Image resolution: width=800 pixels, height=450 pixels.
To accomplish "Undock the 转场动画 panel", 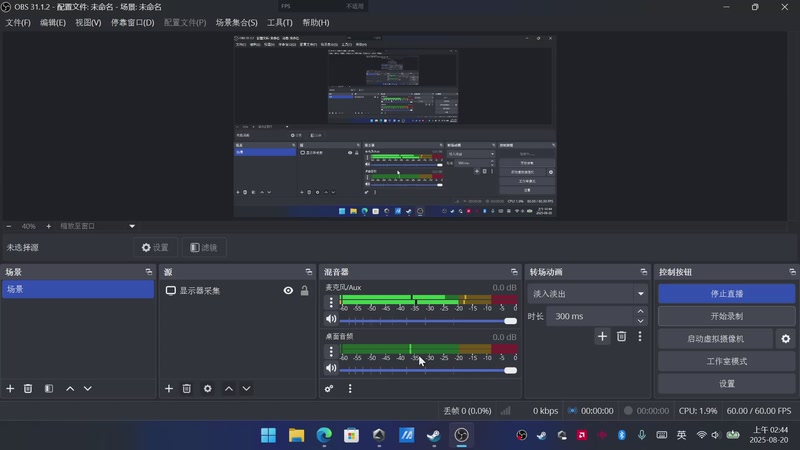I will click(643, 272).
